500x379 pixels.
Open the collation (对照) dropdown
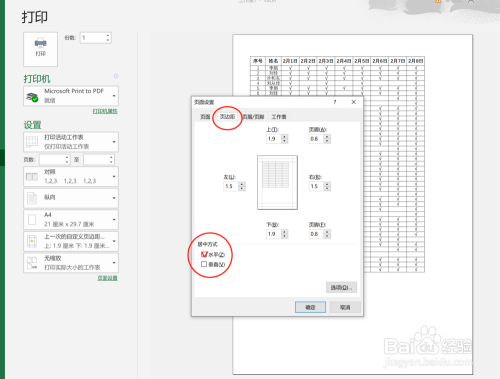tap(114, 177)
